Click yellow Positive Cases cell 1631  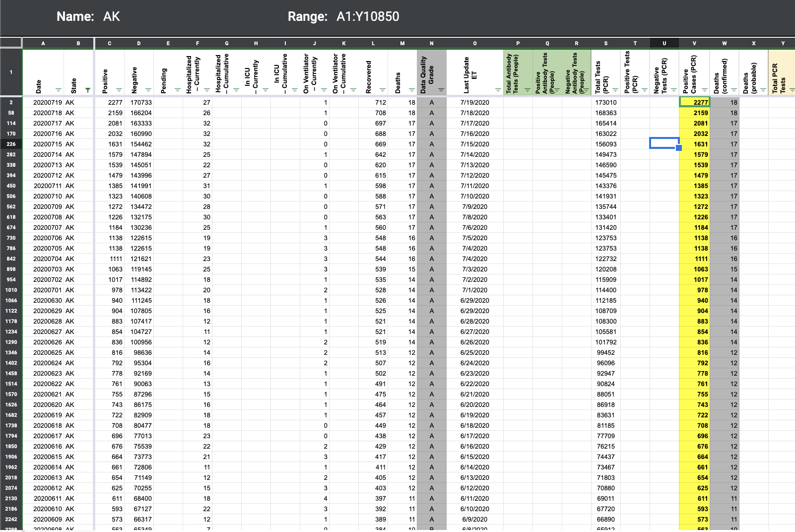[694, 144]
